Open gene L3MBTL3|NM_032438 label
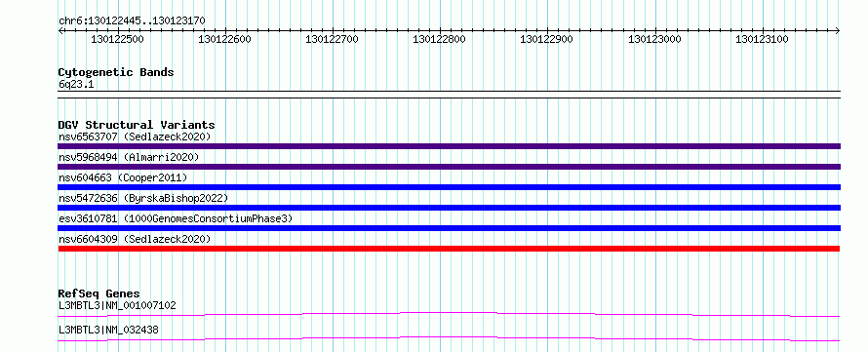The width and height of the screenshot is (868, 352). (108, 330)
